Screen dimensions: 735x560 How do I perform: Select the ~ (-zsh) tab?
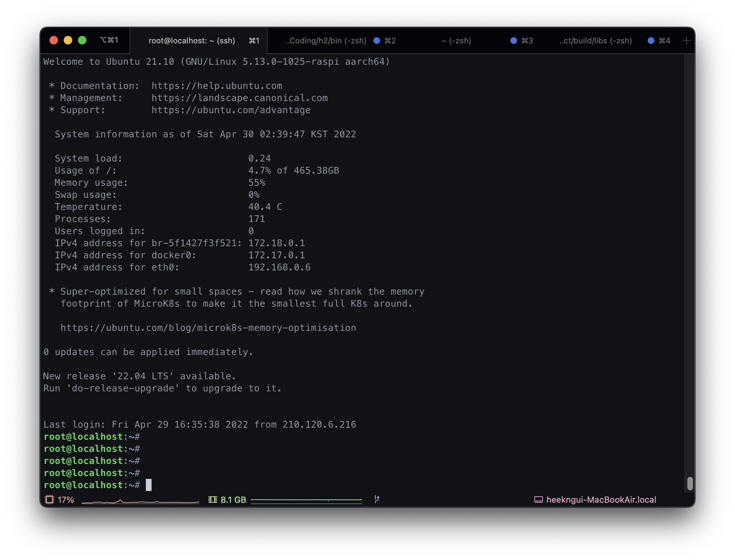456,41
